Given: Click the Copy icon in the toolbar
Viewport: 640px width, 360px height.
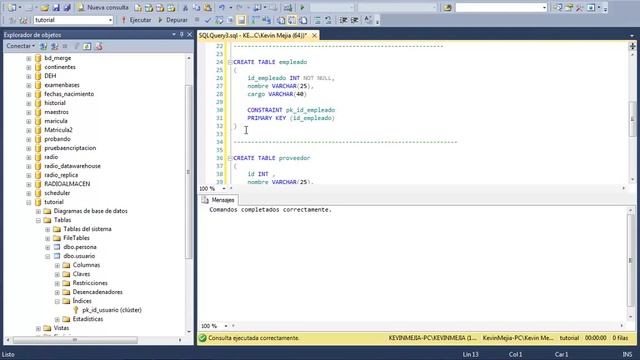Looking at the screenshot, I should tap(196, 8).
